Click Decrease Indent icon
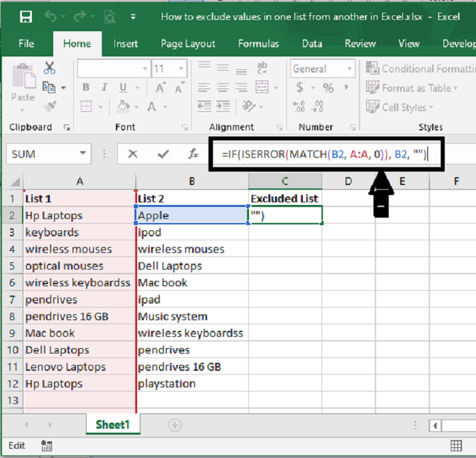The width and height of the screenshot is (476, 458). pyautogui.click(x=204, y=107)
